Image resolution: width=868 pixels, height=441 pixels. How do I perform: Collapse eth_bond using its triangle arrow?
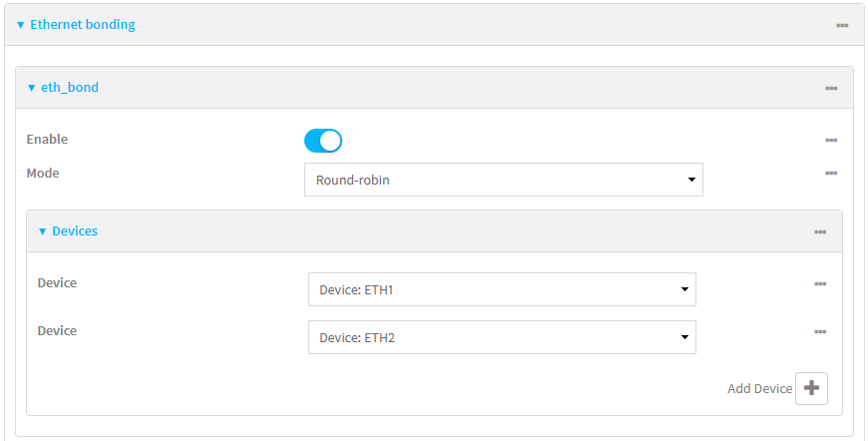pyautogui.click(x=31, y=88)
